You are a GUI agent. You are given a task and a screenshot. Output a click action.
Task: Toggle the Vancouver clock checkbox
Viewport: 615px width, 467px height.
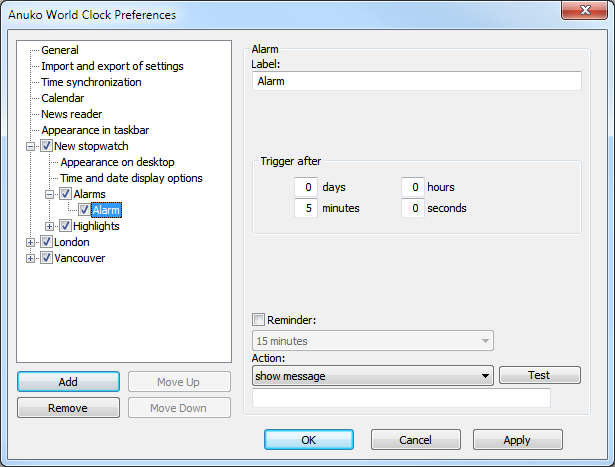click(46, 258)
